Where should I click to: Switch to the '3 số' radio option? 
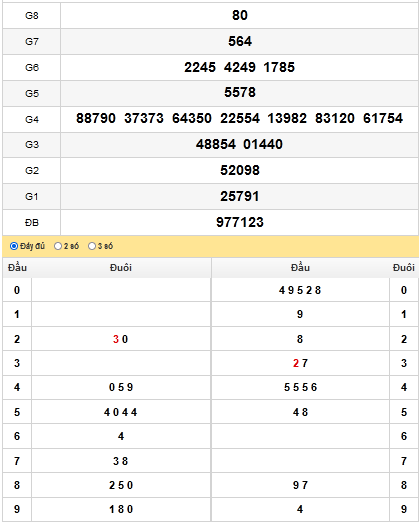tap(92, 246)
